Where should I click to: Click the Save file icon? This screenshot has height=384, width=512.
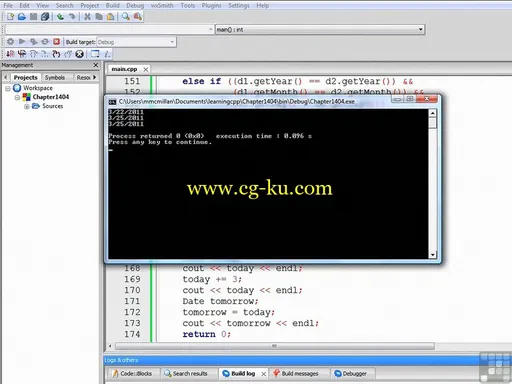tap(33, 16)
